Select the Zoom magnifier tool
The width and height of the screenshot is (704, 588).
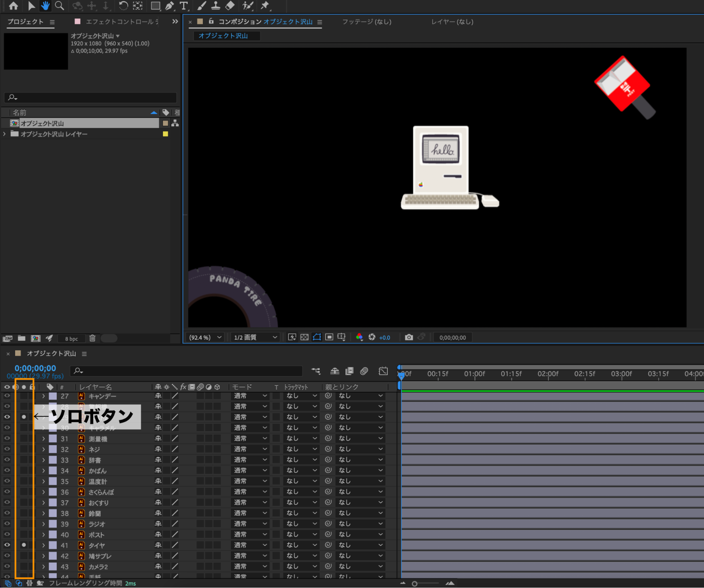point(60,6)
